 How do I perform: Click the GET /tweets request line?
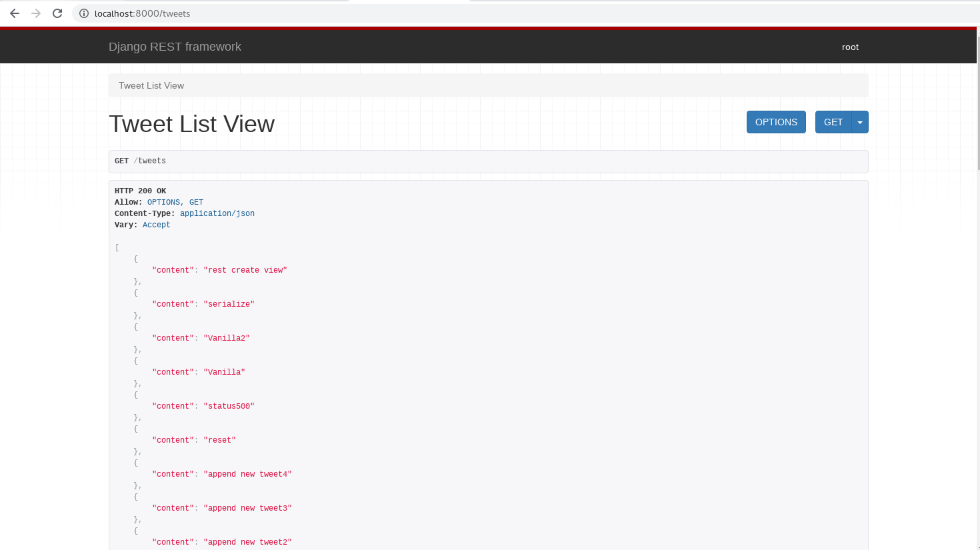[x=489, y=161]
